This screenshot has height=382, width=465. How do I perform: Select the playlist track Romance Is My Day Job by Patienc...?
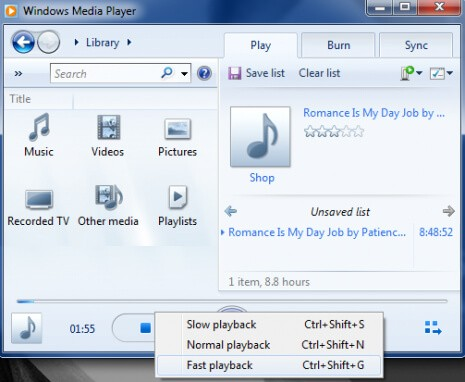(x=317, y=232)
